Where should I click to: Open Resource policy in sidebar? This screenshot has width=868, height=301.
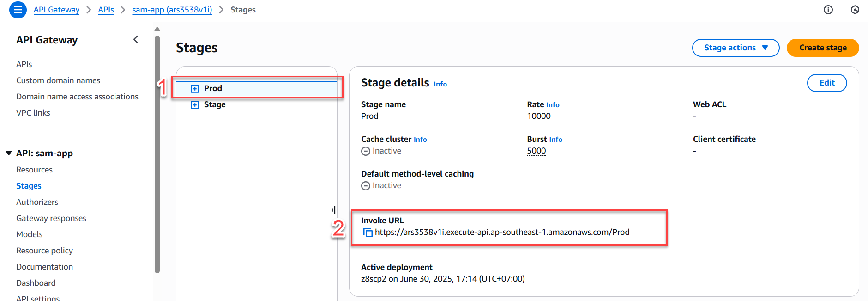click(44, 251)
